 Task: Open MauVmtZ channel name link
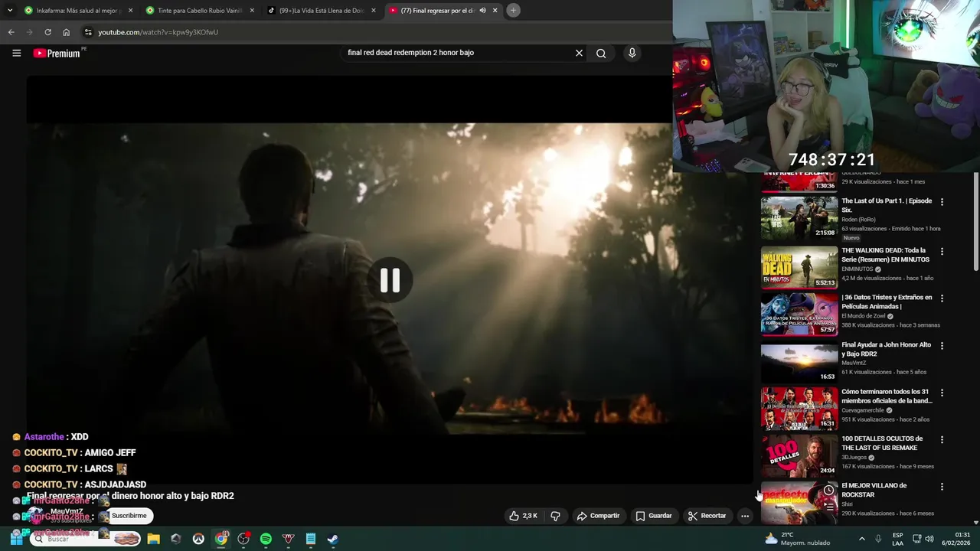click(67, 511)
